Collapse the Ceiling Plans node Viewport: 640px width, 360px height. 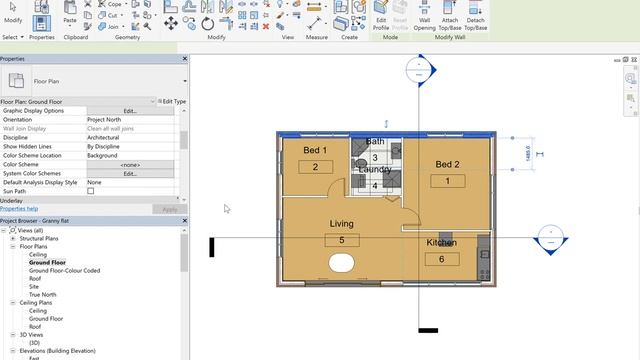pos(13,303)
